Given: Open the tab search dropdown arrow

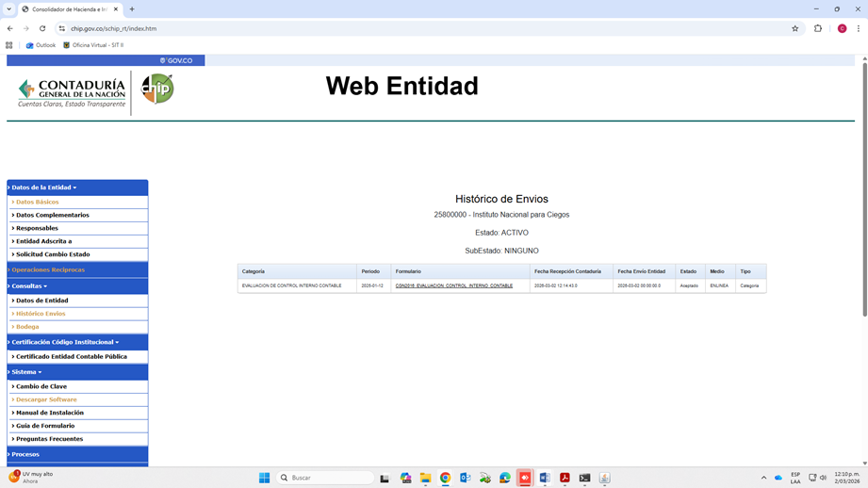Looking at the screenshot, I should [8, 8].
